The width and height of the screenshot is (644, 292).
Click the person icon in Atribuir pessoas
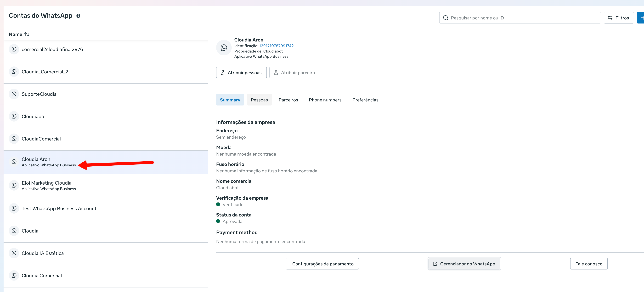pos(223,73)
